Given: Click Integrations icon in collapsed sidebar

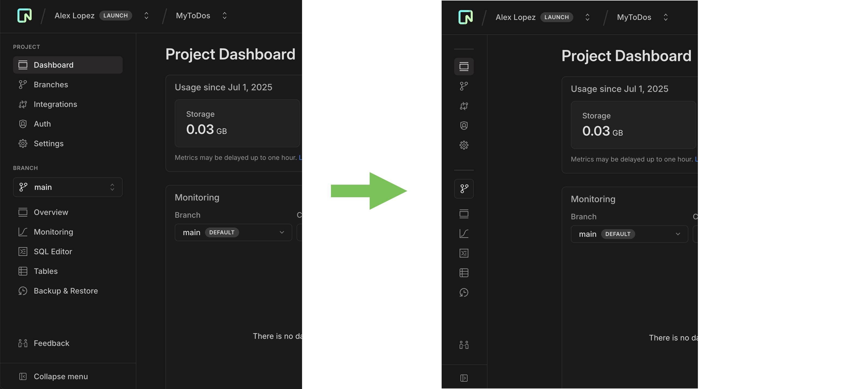Looking at the screenshot, I should (464, 106).
